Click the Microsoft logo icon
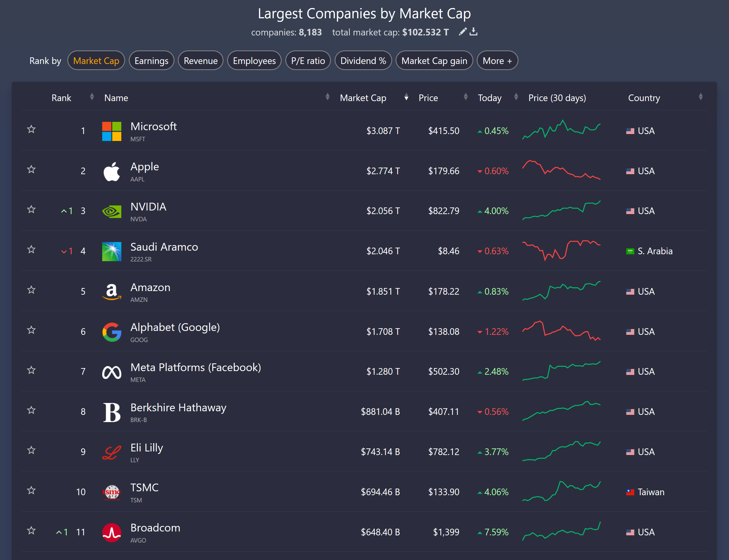This screenshot has width=729, height=560. point(112,131)
